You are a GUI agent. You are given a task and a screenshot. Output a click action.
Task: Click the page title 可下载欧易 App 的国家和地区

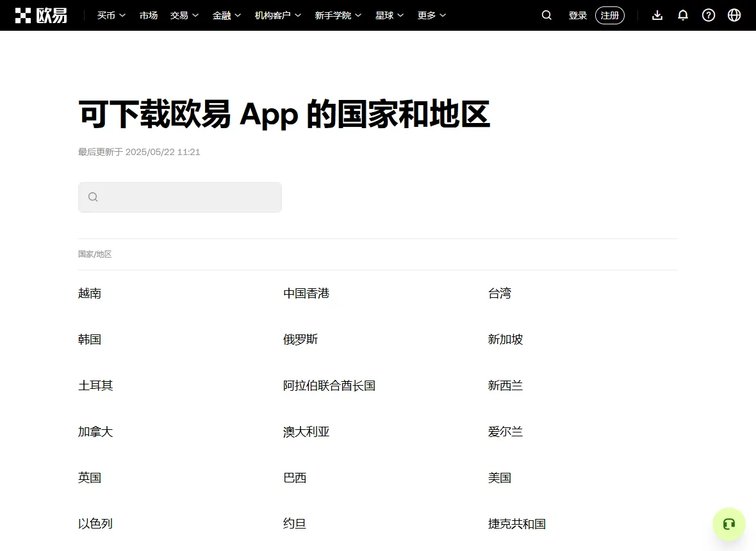(x=284, y=114)
